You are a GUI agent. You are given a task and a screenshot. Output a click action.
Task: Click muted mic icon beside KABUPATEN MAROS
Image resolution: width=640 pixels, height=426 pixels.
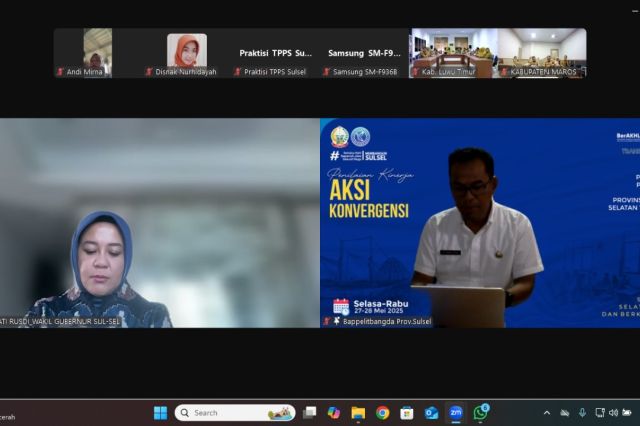point(504,72)
